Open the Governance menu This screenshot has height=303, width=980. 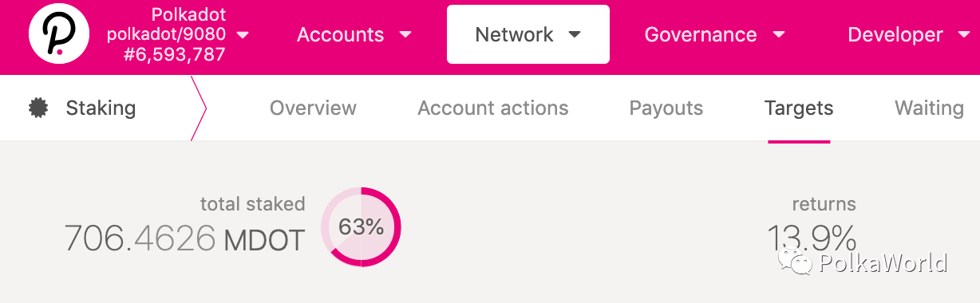pos(701,35)
